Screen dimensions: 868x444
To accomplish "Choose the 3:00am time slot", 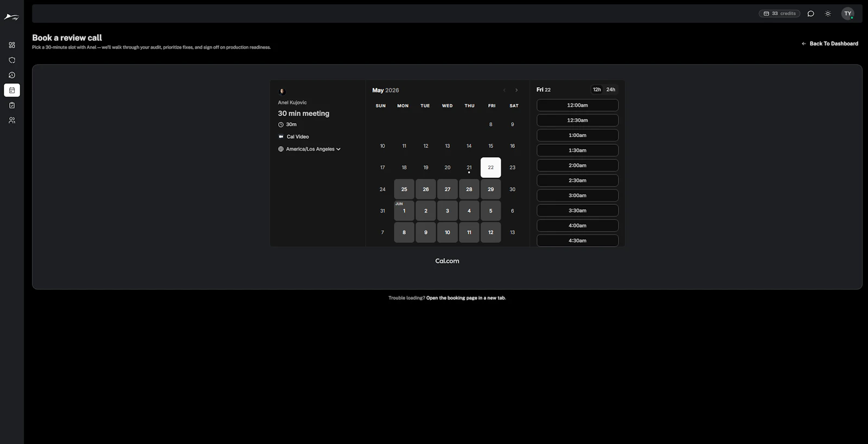I will (578, 196).
